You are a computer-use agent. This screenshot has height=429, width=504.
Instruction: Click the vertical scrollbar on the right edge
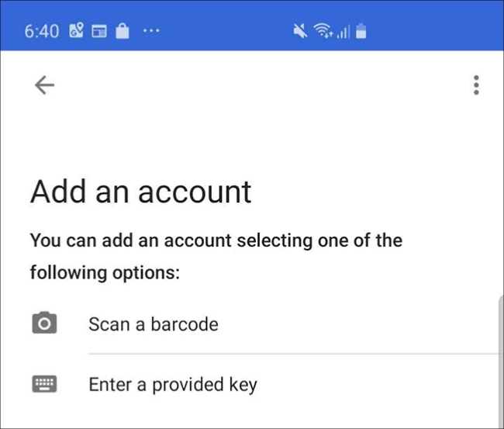(499, 357)
